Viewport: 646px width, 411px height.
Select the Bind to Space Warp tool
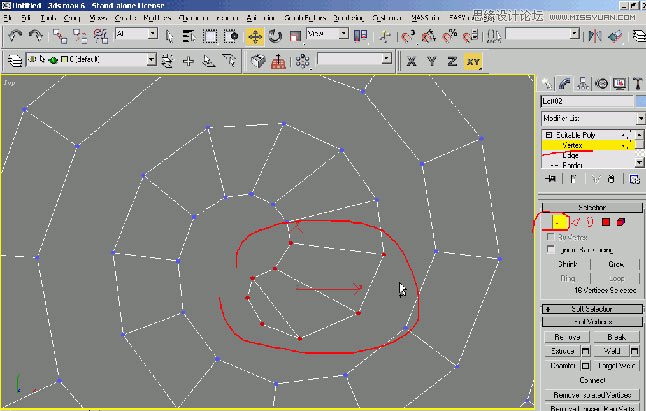tap(101, 36)
